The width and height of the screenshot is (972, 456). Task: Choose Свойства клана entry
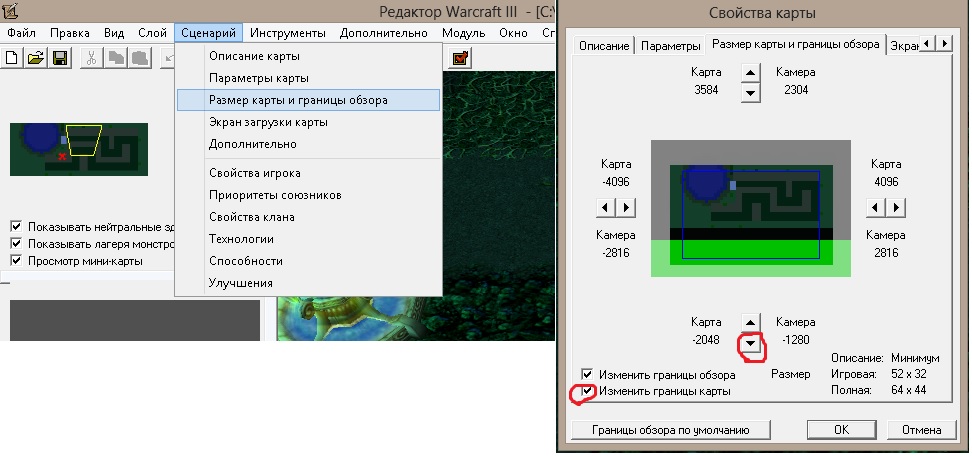point(308,217)
